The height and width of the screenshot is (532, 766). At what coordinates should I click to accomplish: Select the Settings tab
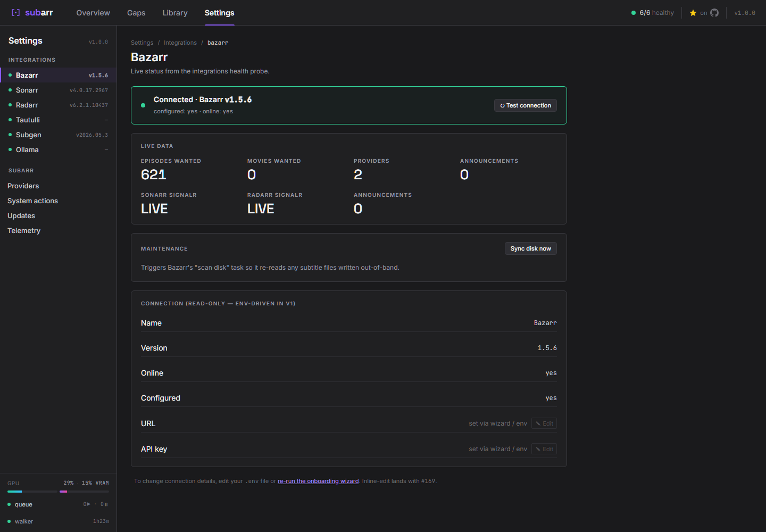tap(219, 13)
